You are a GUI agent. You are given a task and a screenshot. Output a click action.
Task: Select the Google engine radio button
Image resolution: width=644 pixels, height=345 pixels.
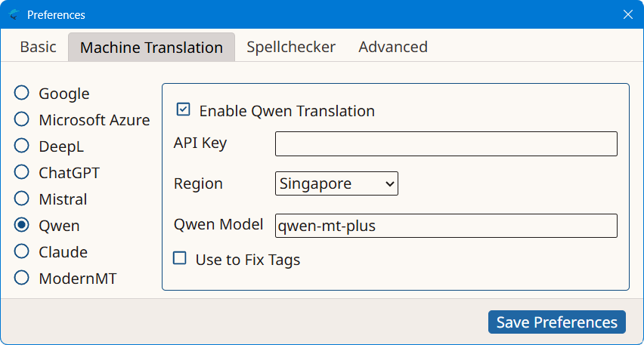click(x=23, y=93)
